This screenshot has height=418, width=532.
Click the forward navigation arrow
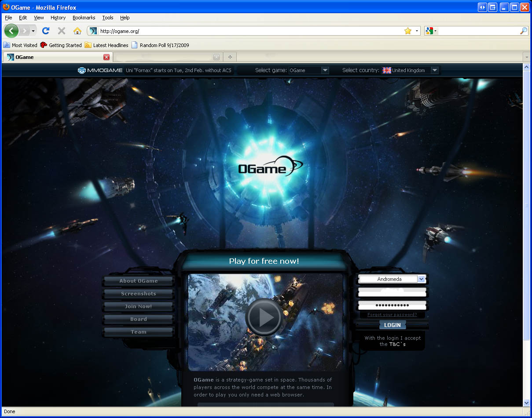tap(25, 31)
